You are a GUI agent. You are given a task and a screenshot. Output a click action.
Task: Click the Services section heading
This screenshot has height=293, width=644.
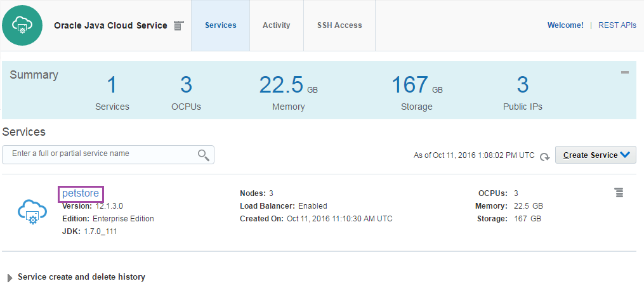pyautogui.click(x=24, y=132)
